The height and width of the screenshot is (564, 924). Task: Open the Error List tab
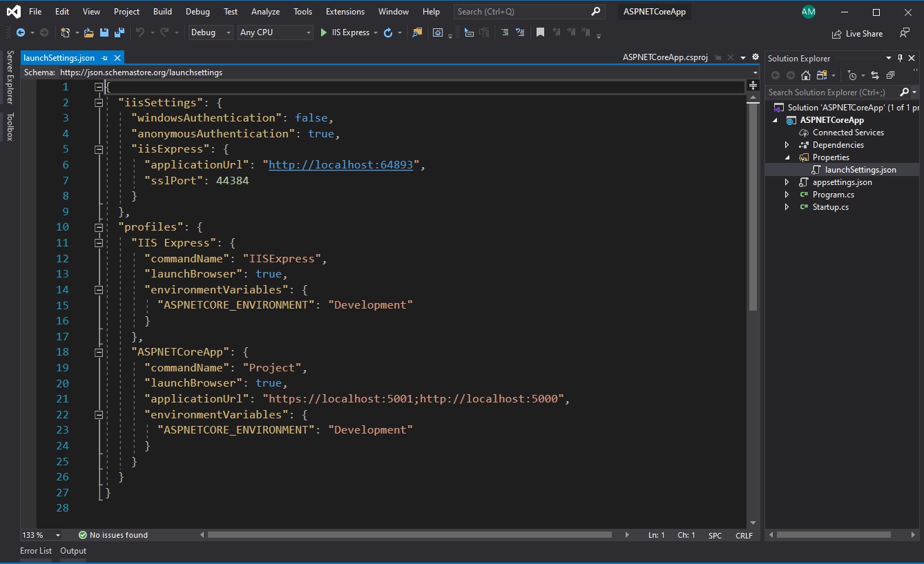click(x=36, y=551)
